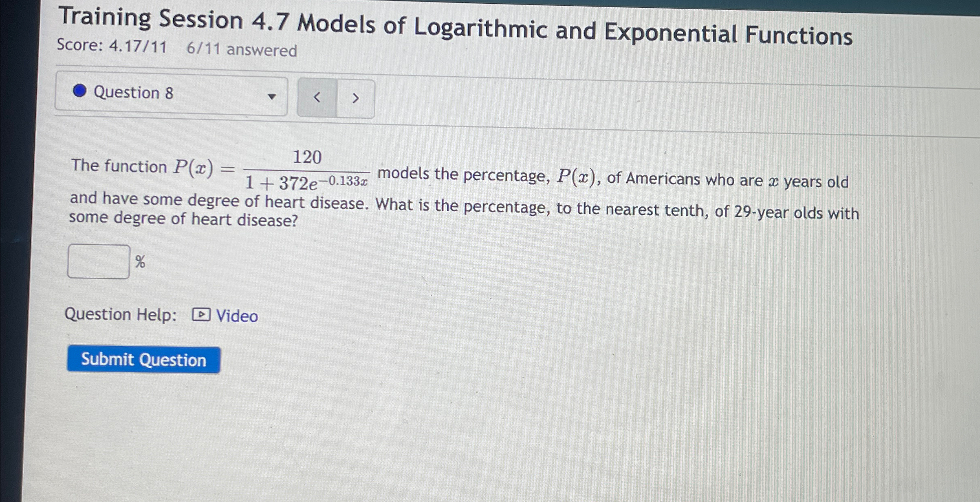Click the words heart disease? in the prompt
The height and width of the screenshot is (502, 980).
[244, 220]
